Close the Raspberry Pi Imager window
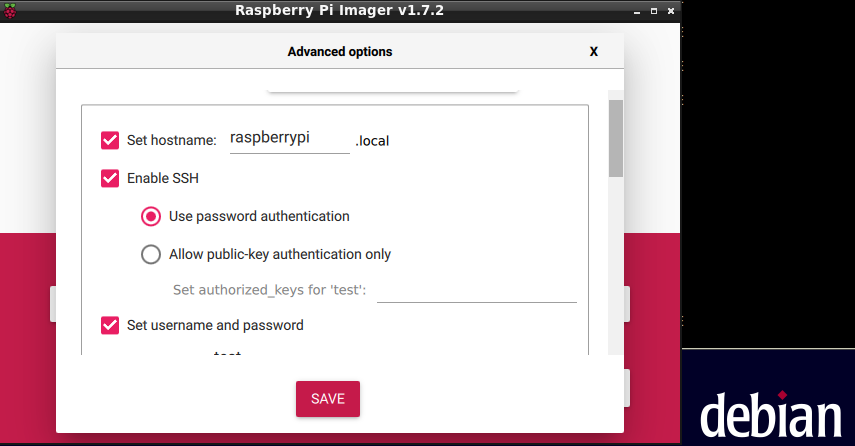Image resolution: width=855 pixels, height=446 pixels. pos(670,10)
